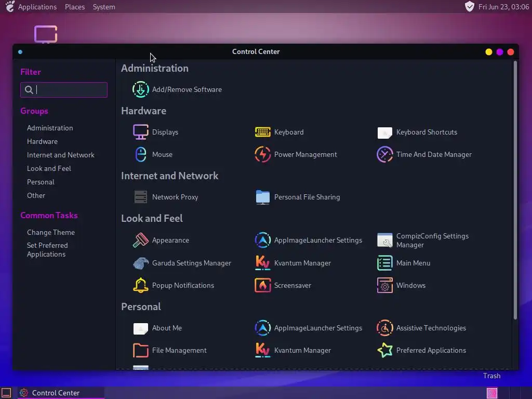Viewport: 532px width, 399px height.
Task: Open Add/Remove Software icon
Action: coord(140,89)
